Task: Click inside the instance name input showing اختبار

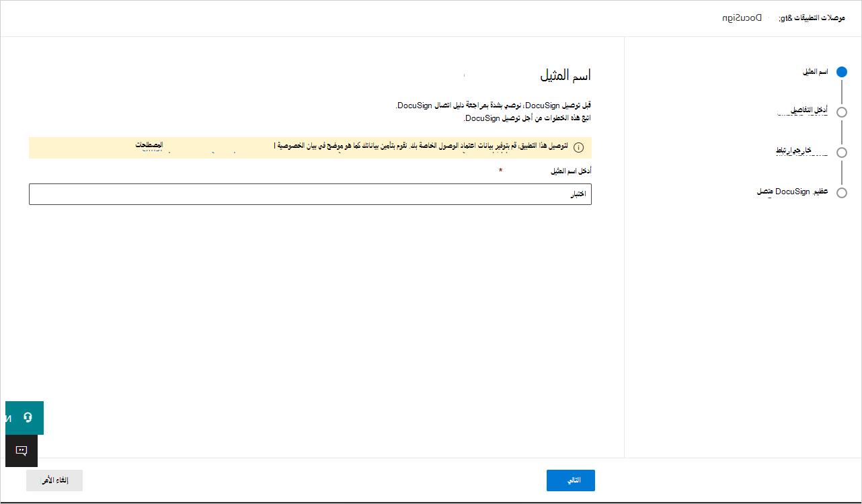Action: click(309, 194)
